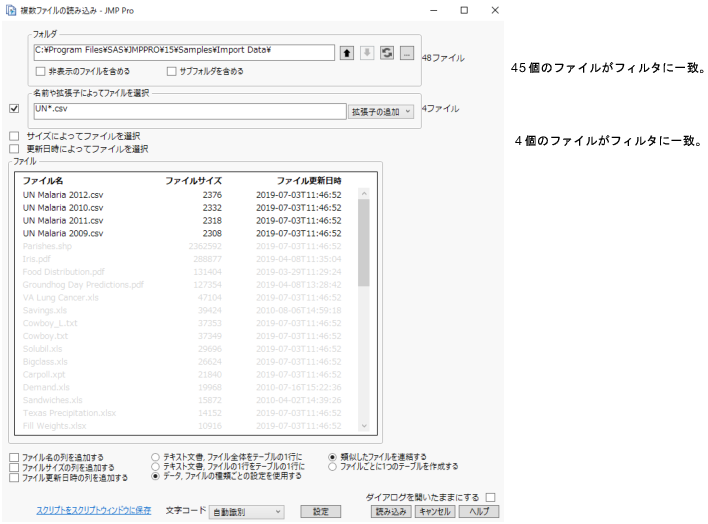Click the 4ファイル count label

[440, 108]
